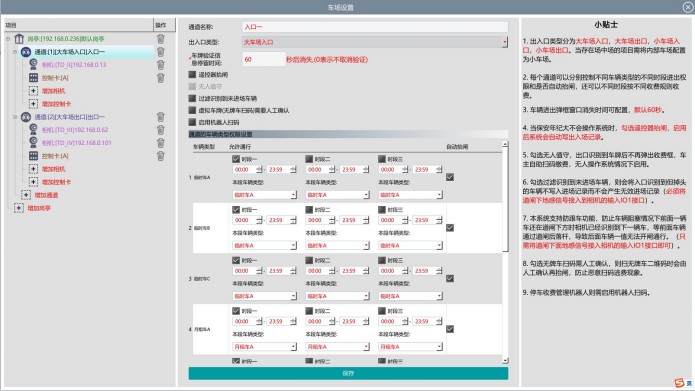Viewport: 695px width, 391px height.
Task: Select 通道[2][大车场出口]出口一 tree item
Action: pos(70,117)
